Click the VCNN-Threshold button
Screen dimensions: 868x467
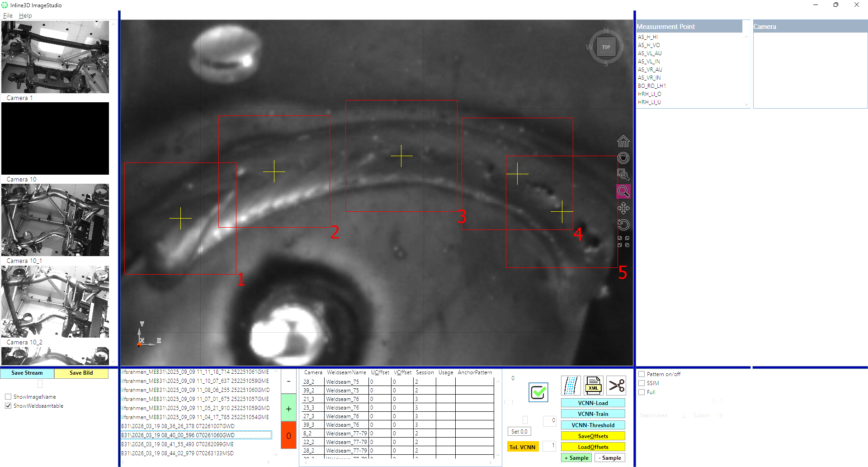593,425
